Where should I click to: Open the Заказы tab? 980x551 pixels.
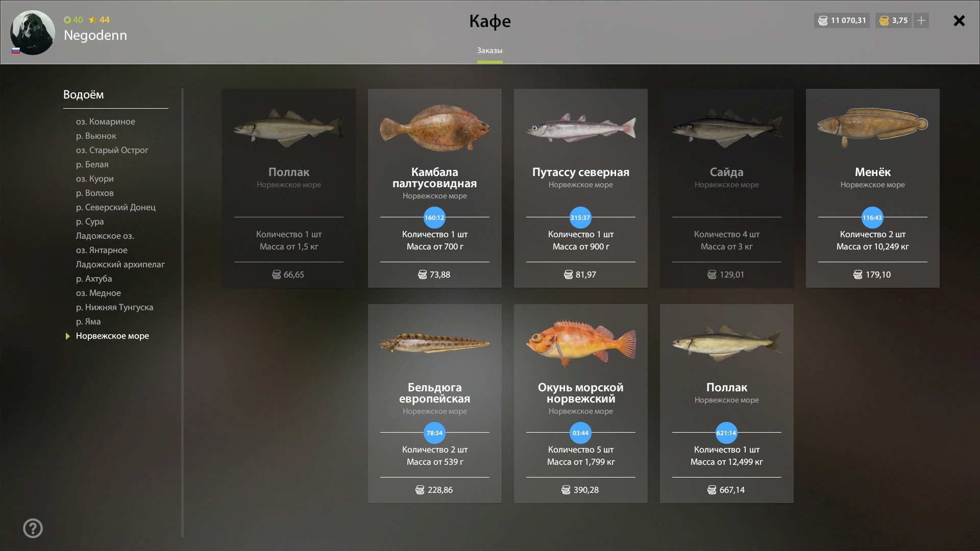pos(489,51)
